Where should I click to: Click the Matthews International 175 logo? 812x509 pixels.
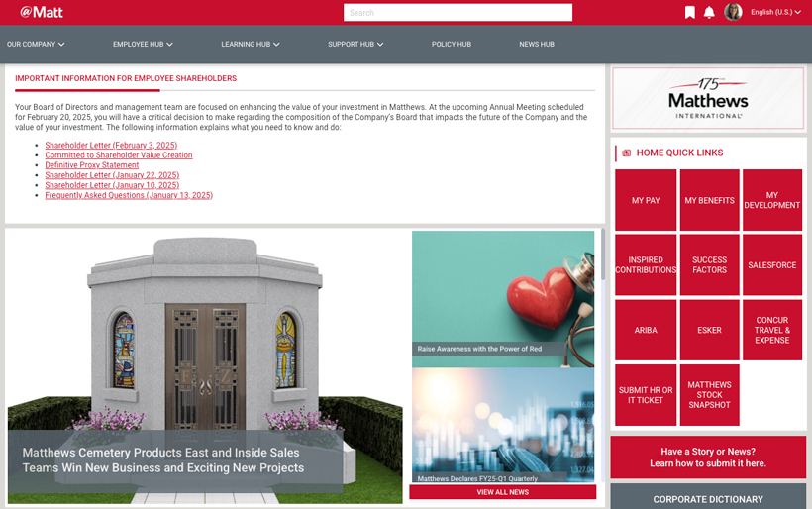pyautogui.click(x=707, y=98)
